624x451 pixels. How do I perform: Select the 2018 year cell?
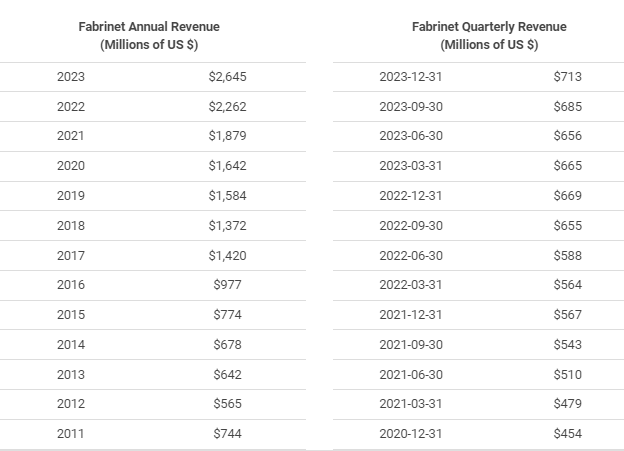(x=71, y=226)
